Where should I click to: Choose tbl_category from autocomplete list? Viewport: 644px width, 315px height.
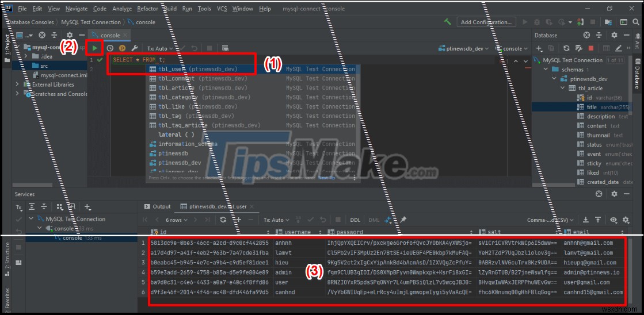pos(253,97)
